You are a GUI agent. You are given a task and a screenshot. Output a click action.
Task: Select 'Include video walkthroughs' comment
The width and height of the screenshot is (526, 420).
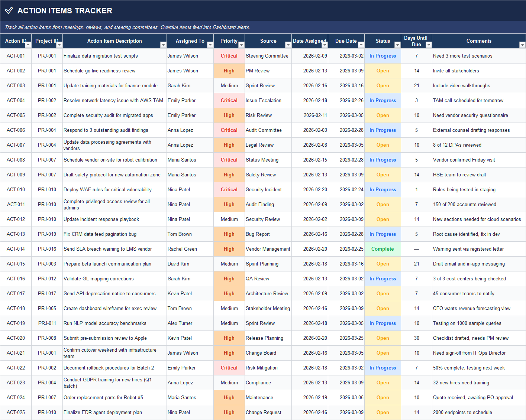[479, 86]
